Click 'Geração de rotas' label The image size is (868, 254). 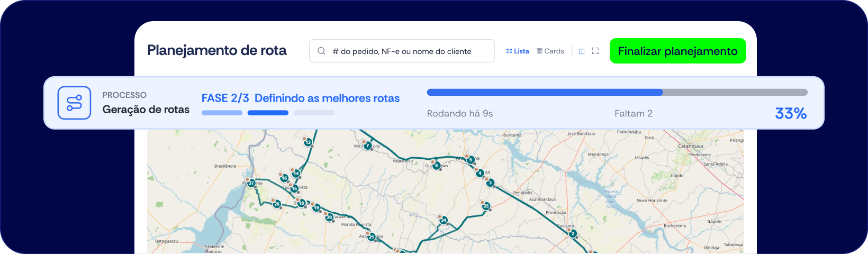pyautogui.click(x=146, y=110)
